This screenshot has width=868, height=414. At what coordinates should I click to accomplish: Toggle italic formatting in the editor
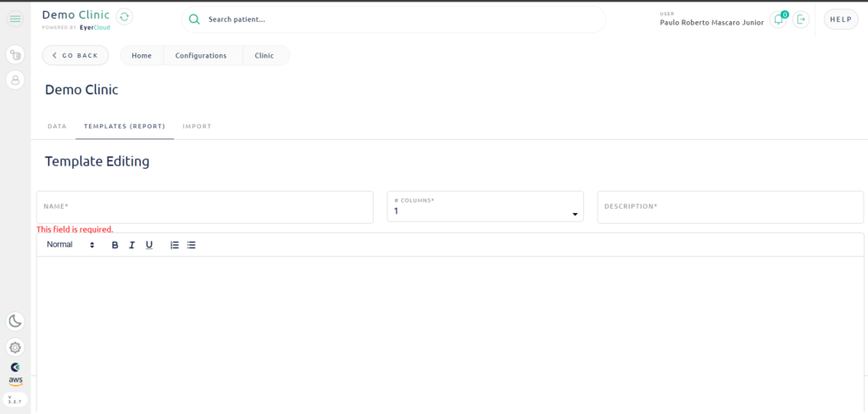pos(132,245)
